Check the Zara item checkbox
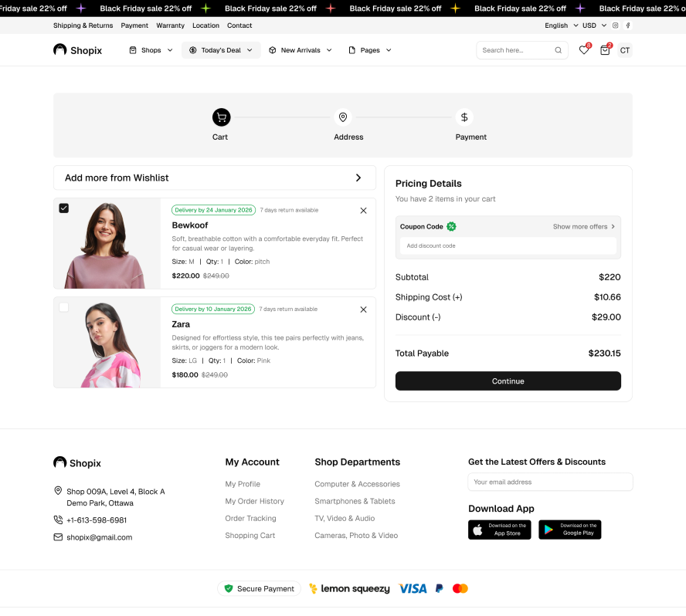Screen dimensions: 686x616 tap(64, 307)
